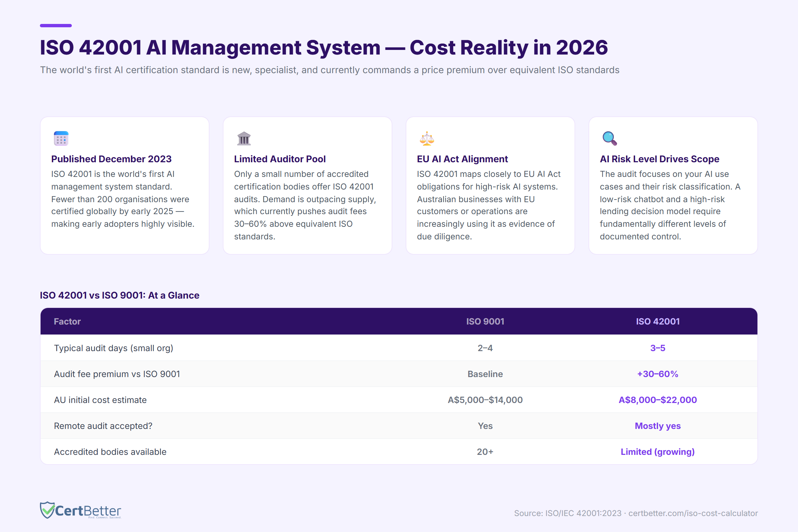Viewport: 798px width, 532px height.
Task: Click the 'A$8,000–$22,000' cell
Action: 658,400
